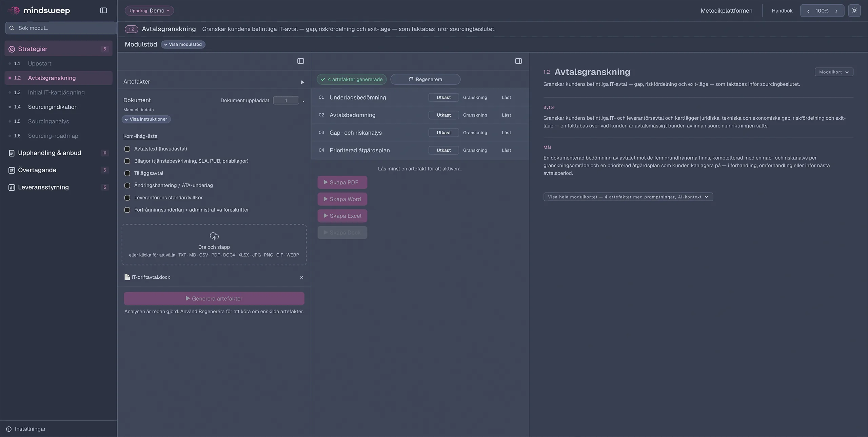The height and width of the screenshot is (437, 868).
Task: Toggle the input panel layout icon
Action: (300, 61)
